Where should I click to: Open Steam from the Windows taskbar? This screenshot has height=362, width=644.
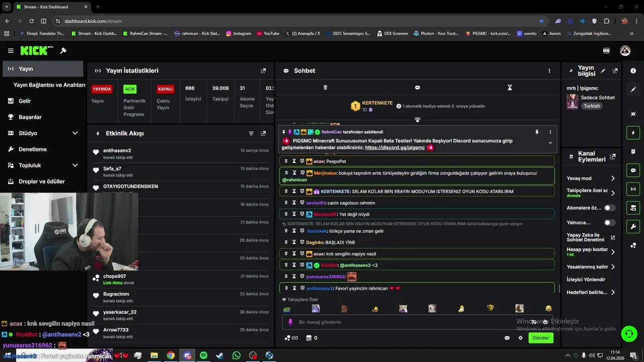(220, 355)
